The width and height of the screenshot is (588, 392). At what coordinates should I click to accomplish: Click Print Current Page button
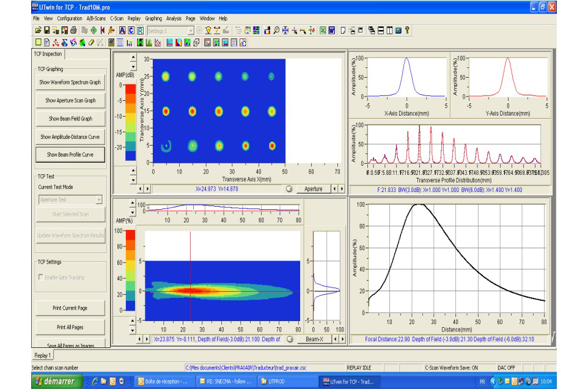[x=70, y=308]
